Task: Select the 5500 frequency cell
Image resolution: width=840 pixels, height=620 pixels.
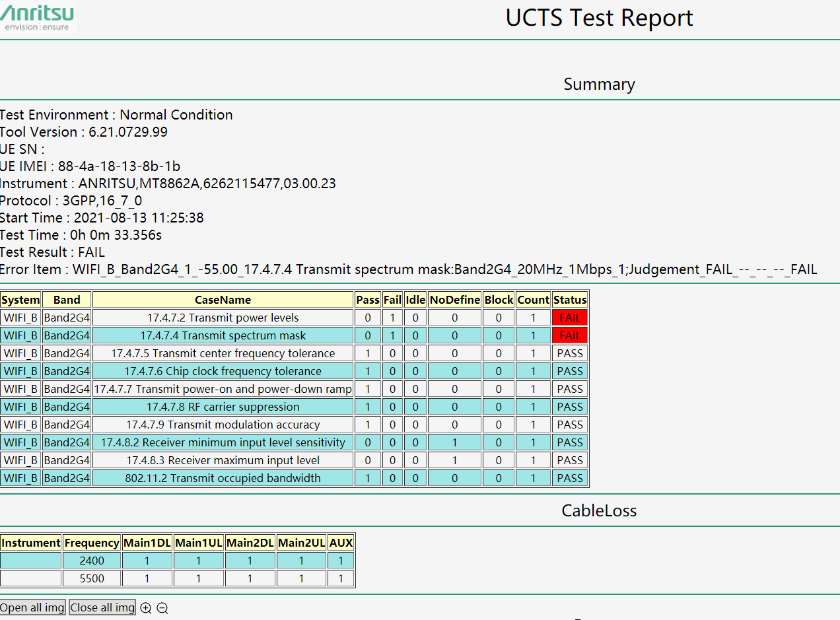Action: click(x=92, y=578)
